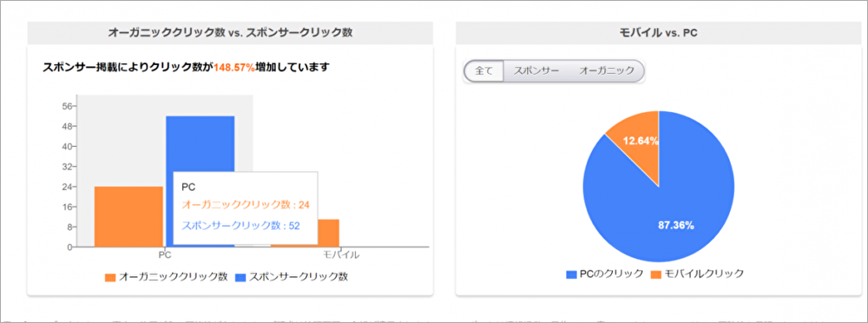Click the オーガニッククリック数 vs. スポンサークリック数 header
The image size is (868, 323).
230,33
